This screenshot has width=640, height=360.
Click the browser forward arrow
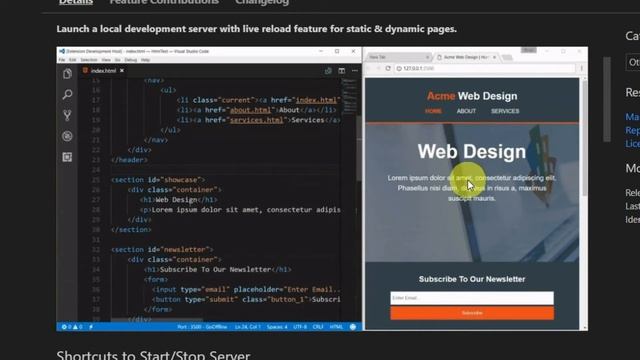tap(378, 69)
